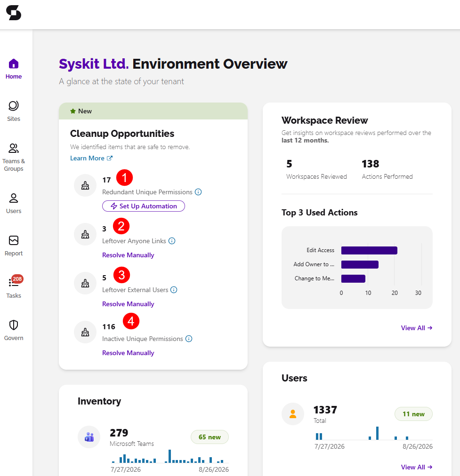
Task: Resolve Leftover Anyone Links manually
Action: 128,255
